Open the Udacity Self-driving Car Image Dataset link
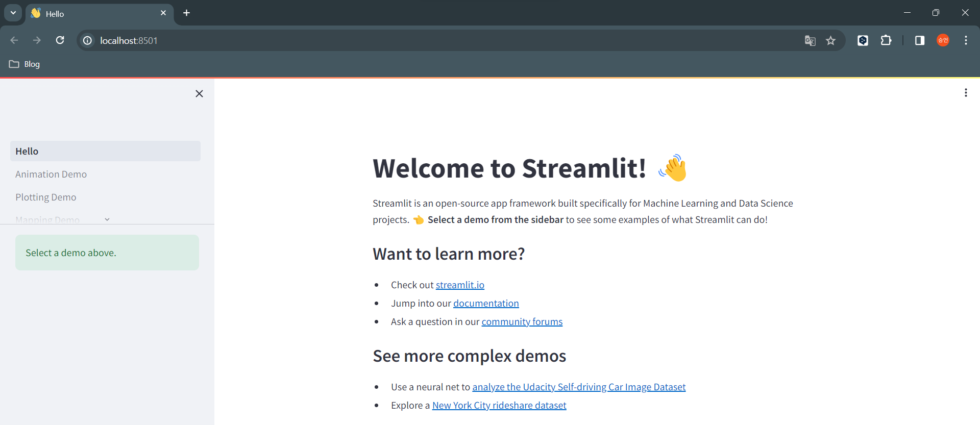The height and width of the screenshot is (425, 980). point(579,387)
